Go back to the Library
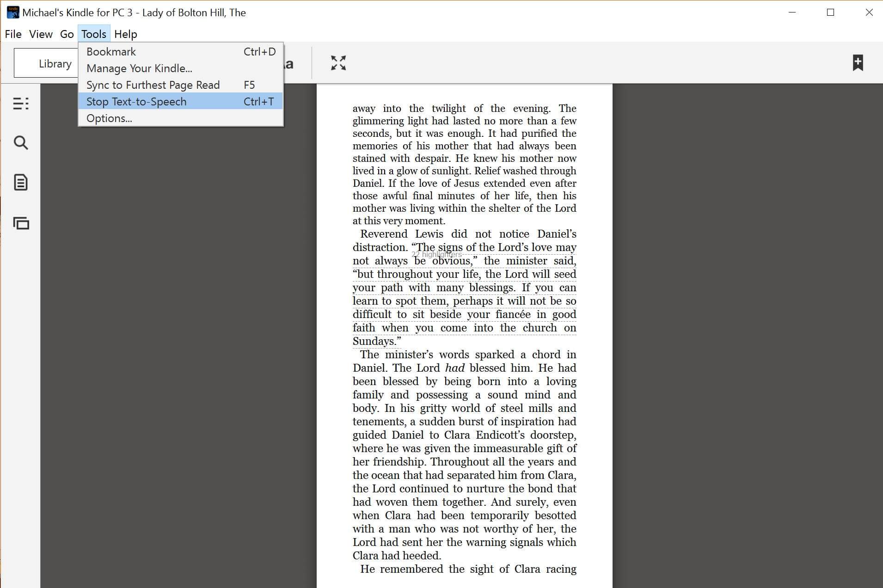 click(46, 63)
